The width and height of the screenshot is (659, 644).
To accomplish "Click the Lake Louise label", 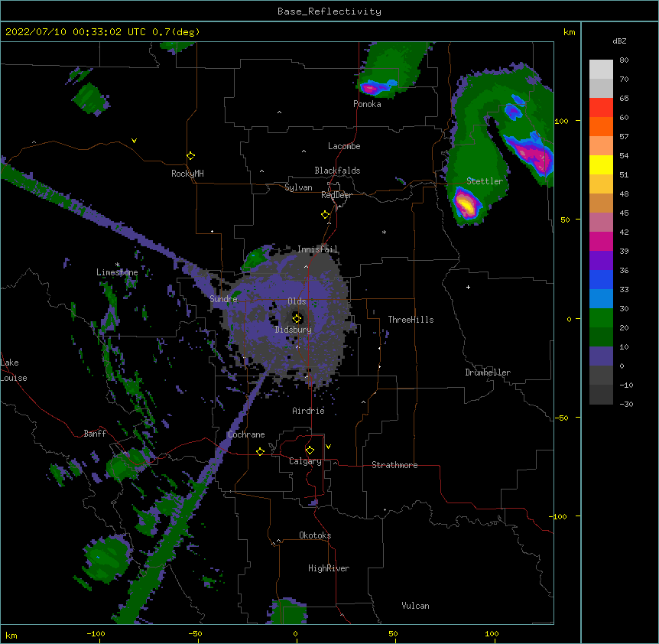I will pyautogui.click(x=12, y=370).
